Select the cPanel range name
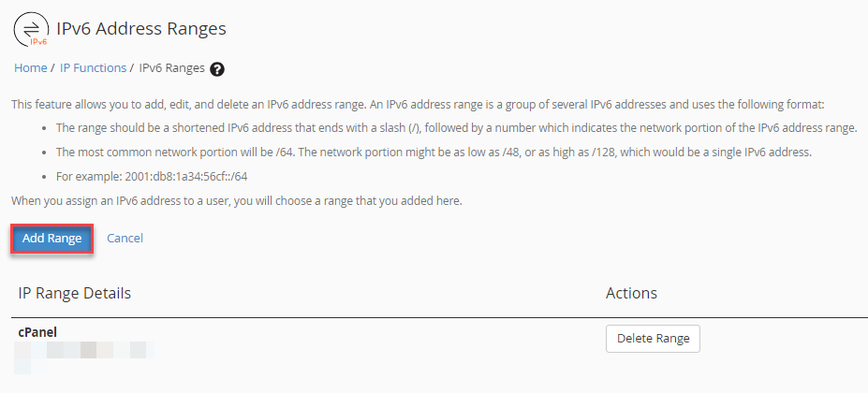Screen dimensions: 868x393 [x=38, y=332]
